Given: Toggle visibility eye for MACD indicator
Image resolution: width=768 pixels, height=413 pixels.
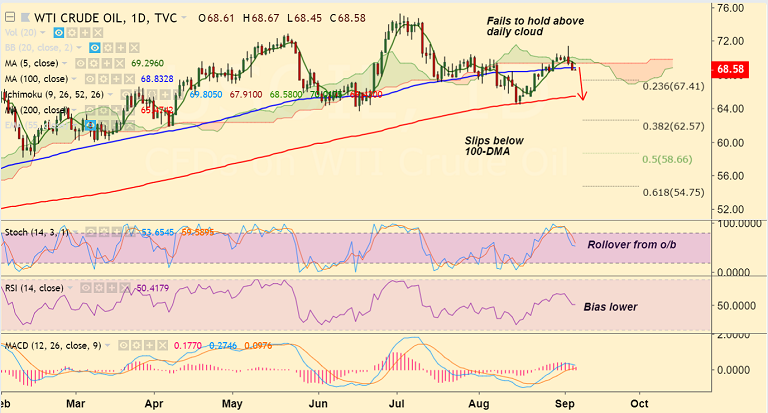Looking at the screenshot, I should (x=123, y=345).
